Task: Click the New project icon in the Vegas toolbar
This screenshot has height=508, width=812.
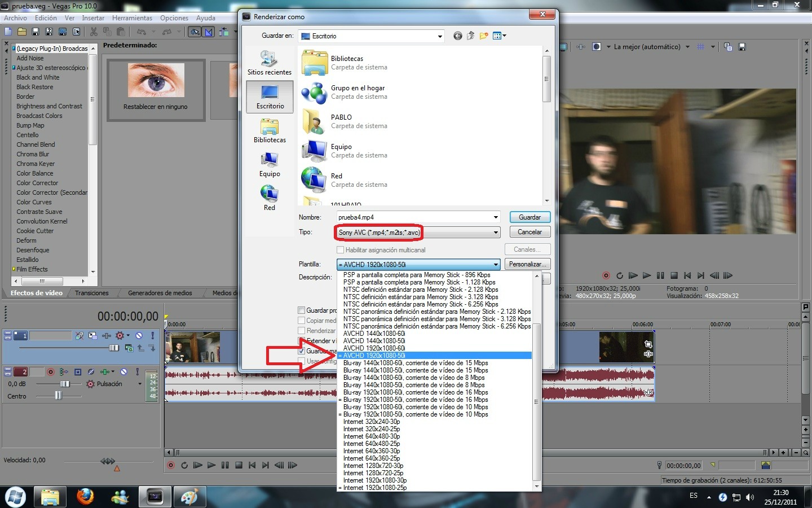Action: 8,32
